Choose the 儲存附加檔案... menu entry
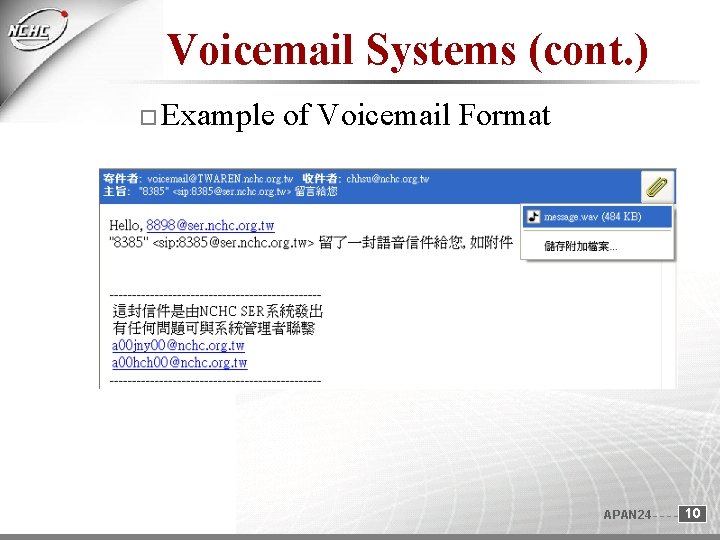 (580, 247)
